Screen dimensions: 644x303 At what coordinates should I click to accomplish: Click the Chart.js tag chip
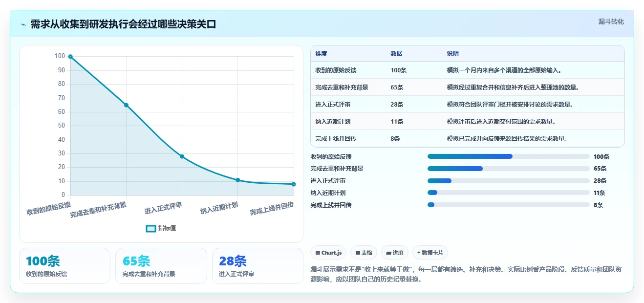point(329,253)
